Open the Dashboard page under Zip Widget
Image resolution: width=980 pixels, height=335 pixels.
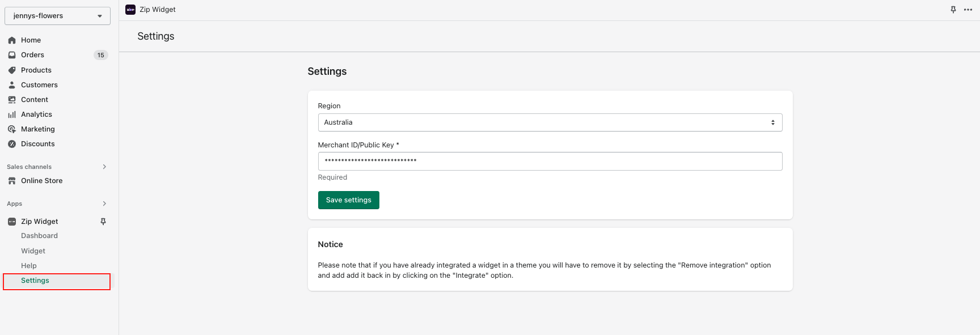(x=40, y=236)
